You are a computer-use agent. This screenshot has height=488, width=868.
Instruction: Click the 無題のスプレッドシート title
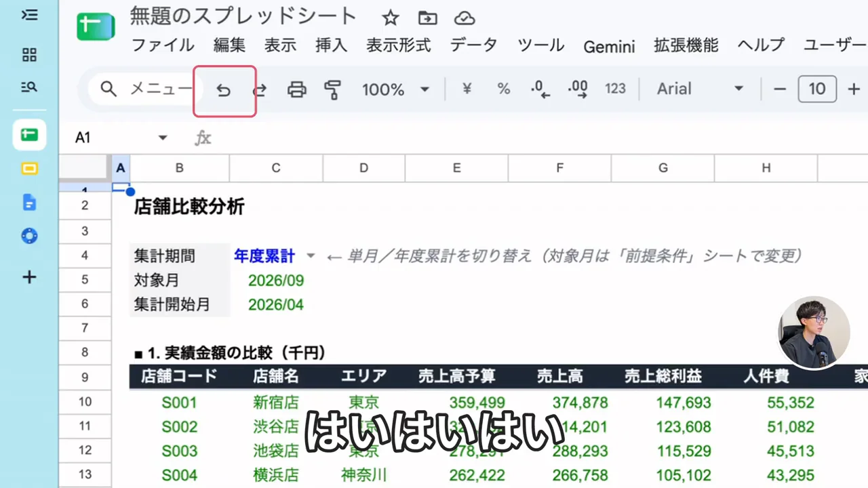243,17
